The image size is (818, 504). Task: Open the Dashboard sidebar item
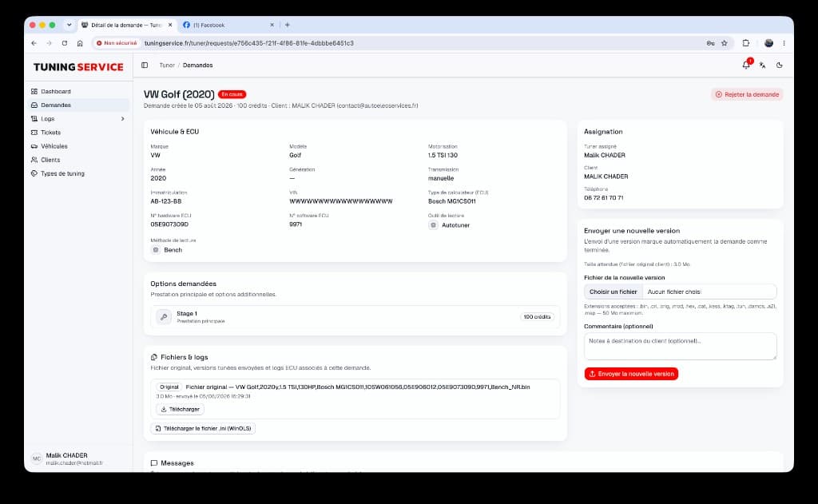point(56,91)
